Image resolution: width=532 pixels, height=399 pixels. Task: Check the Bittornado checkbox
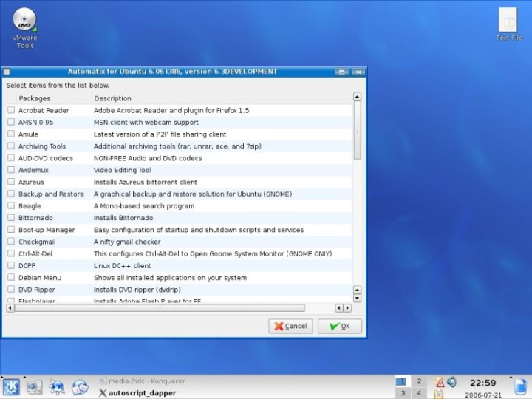11,217
